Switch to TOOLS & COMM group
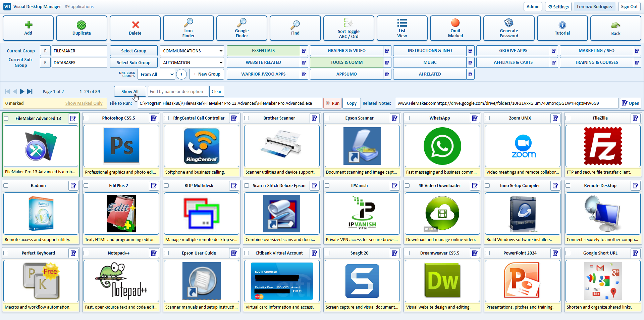This screenshot has width=644, height=320. point(346,62)
